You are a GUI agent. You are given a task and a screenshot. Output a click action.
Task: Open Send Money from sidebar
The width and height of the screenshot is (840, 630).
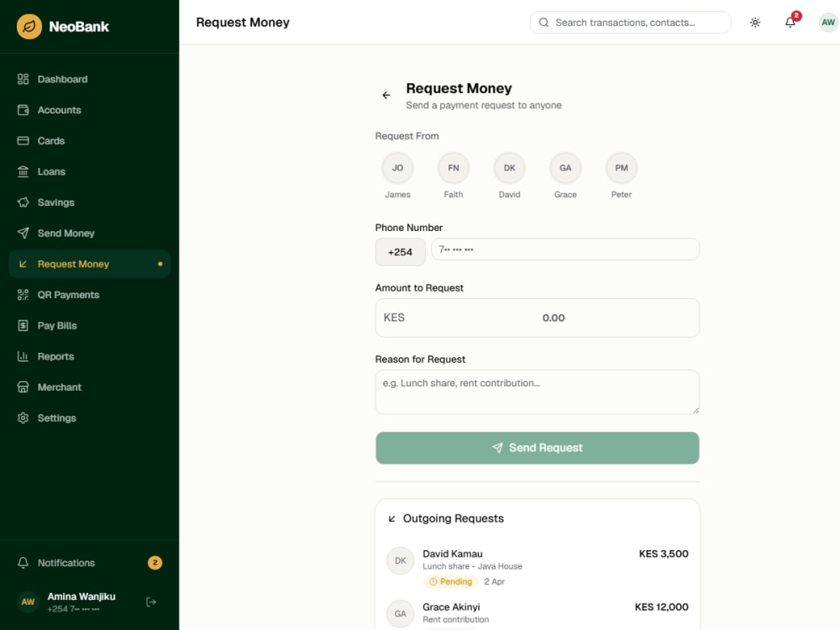tap(90, 233)
